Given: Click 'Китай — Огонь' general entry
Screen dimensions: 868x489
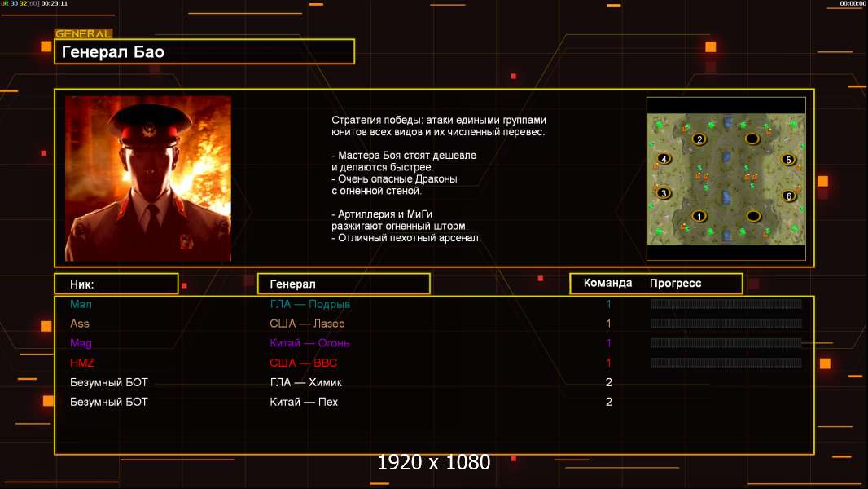Looking at the screenshot, I should point(309,343).
